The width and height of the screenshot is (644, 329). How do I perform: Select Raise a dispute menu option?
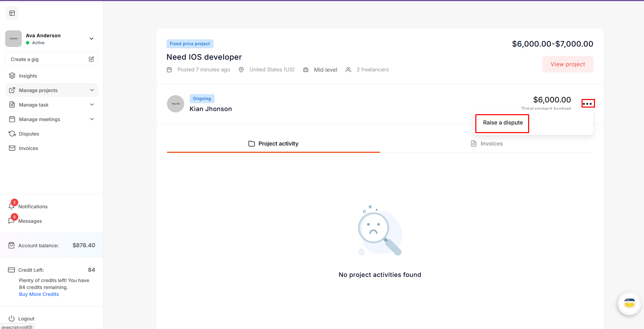(x=503, y=123)
